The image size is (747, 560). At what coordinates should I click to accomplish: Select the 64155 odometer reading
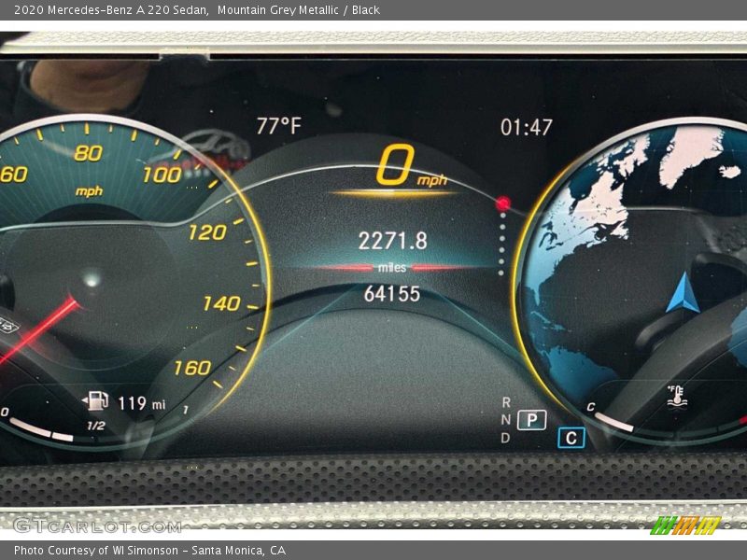tap(392, 294)
